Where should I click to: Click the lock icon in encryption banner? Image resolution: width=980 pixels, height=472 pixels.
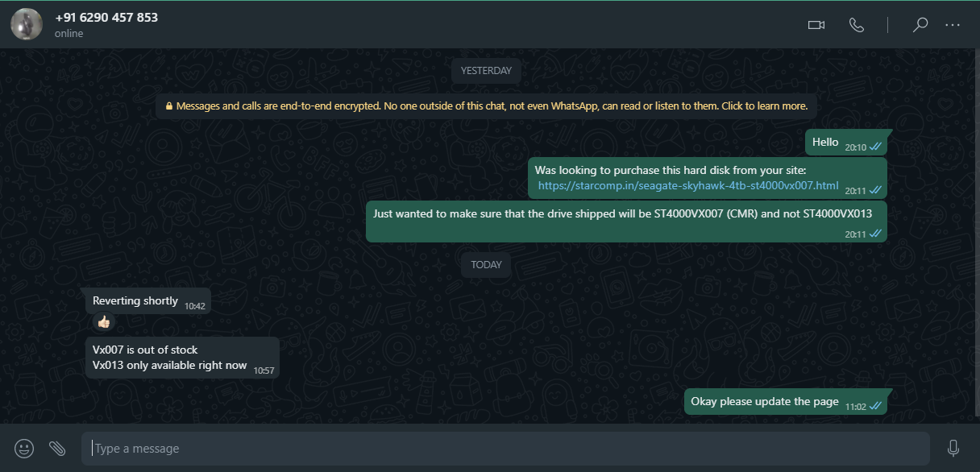(x=169, y=106)
